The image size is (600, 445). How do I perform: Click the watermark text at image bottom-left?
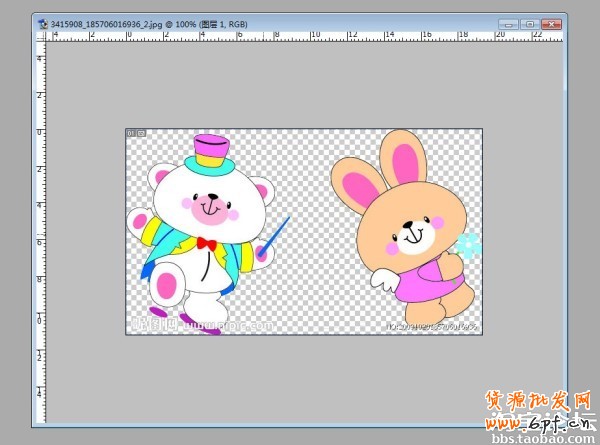(x=200, y=325)
